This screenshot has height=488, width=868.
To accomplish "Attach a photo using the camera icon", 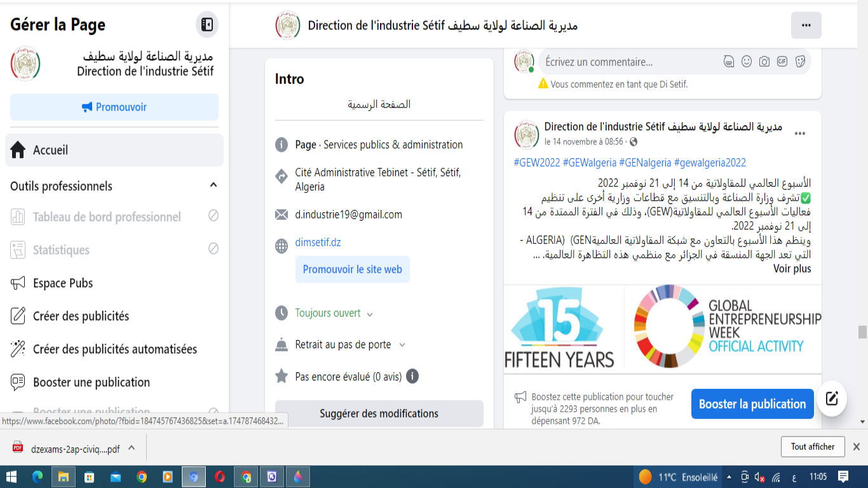I will 764,62.
